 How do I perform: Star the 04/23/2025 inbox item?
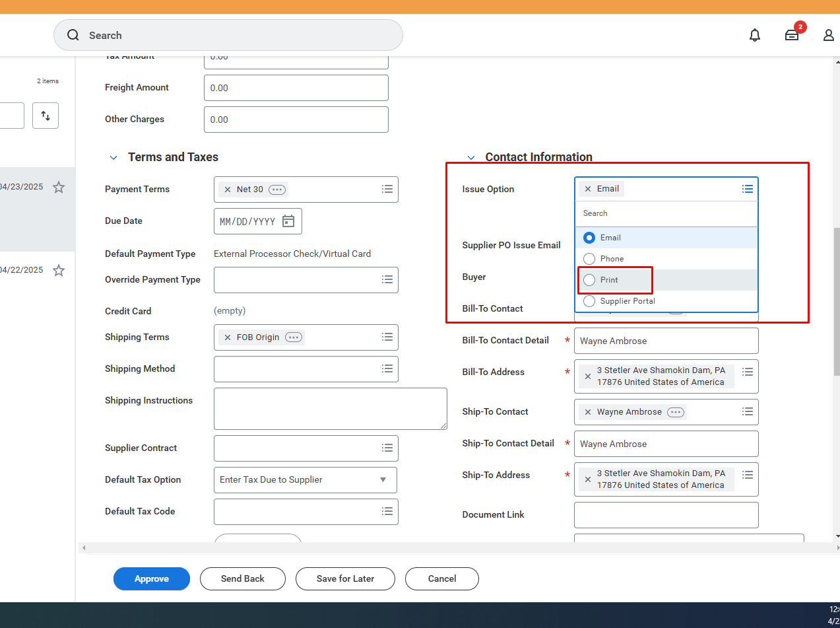tap(59, 188)
